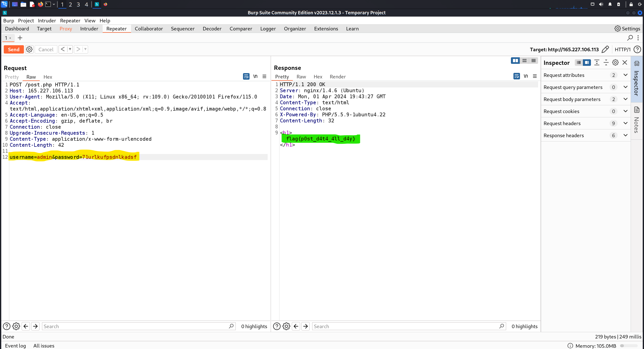The height and width of the screenshot is (349, 644).
Task: Click the orange Send button
Action: click(x=14, y=49)
